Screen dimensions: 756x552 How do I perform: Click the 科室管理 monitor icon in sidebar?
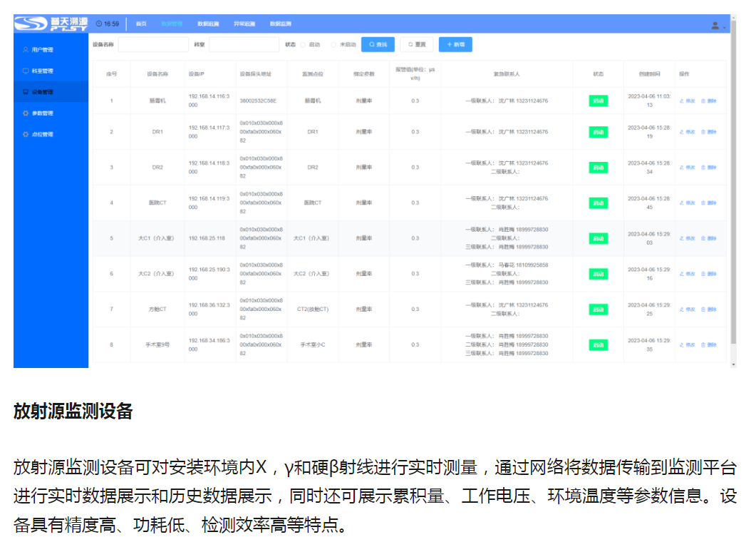click(26, 71)
